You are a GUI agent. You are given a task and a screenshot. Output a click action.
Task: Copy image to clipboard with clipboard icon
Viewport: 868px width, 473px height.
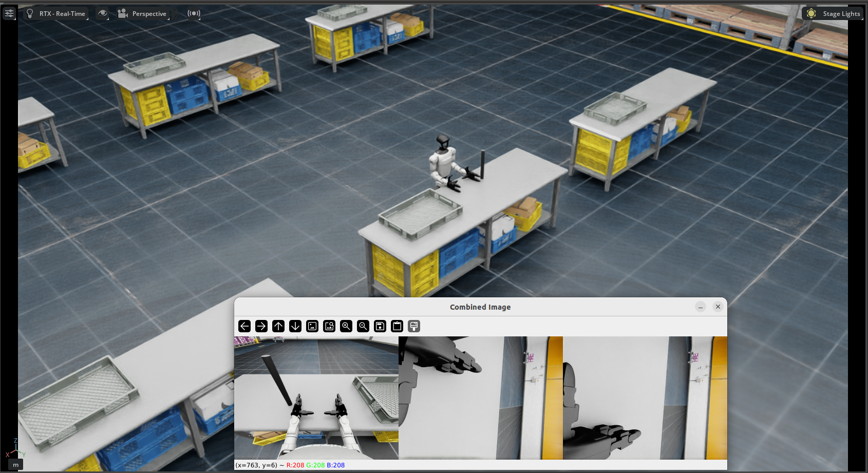(397, 326)
